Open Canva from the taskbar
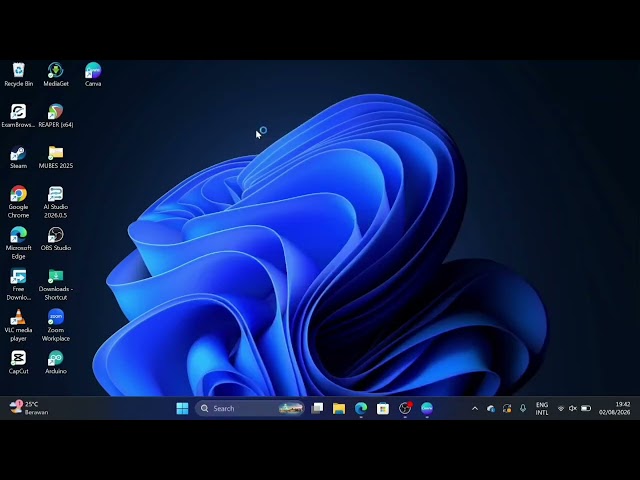 coord(427,408)
